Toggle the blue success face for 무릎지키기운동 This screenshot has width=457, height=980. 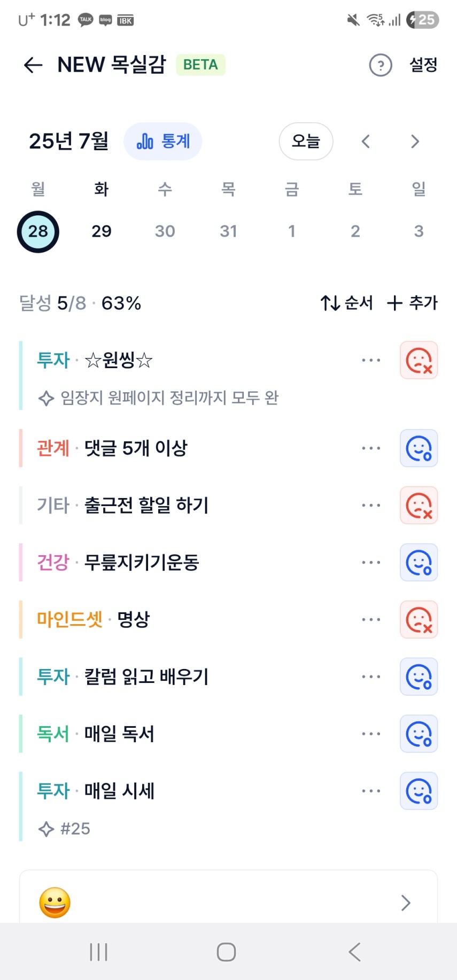[x=419, y=563]
